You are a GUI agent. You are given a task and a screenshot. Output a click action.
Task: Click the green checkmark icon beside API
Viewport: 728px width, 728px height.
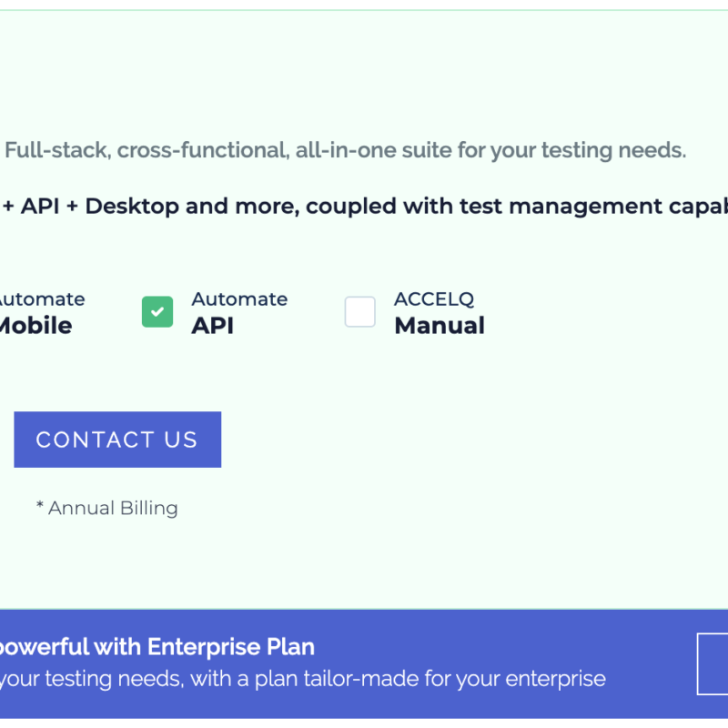point(157,312)
